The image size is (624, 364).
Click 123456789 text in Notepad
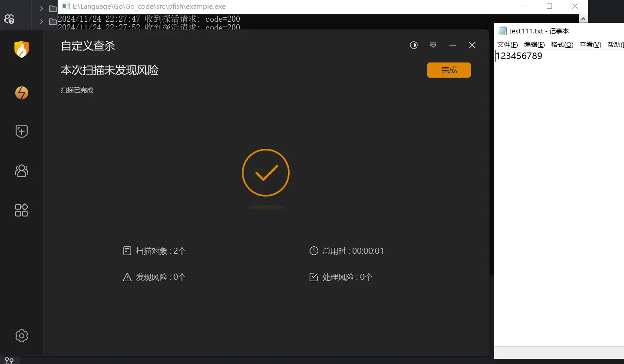tap(519, 56)
